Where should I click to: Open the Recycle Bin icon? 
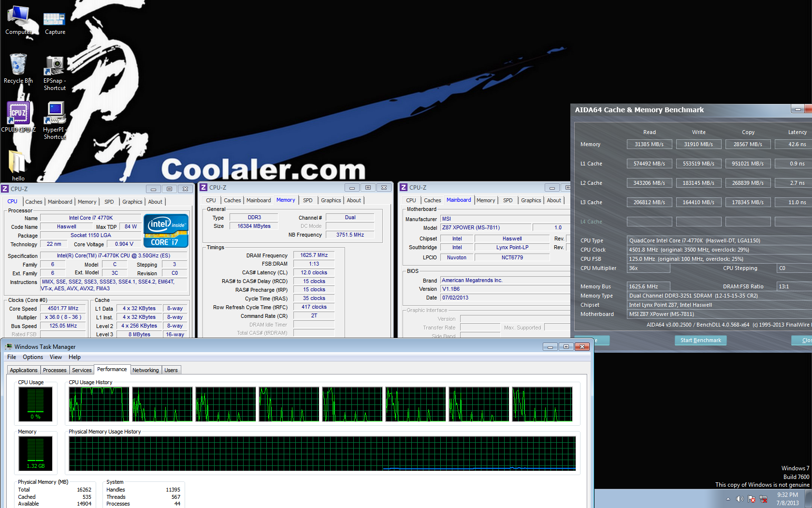tap(18, 68)
